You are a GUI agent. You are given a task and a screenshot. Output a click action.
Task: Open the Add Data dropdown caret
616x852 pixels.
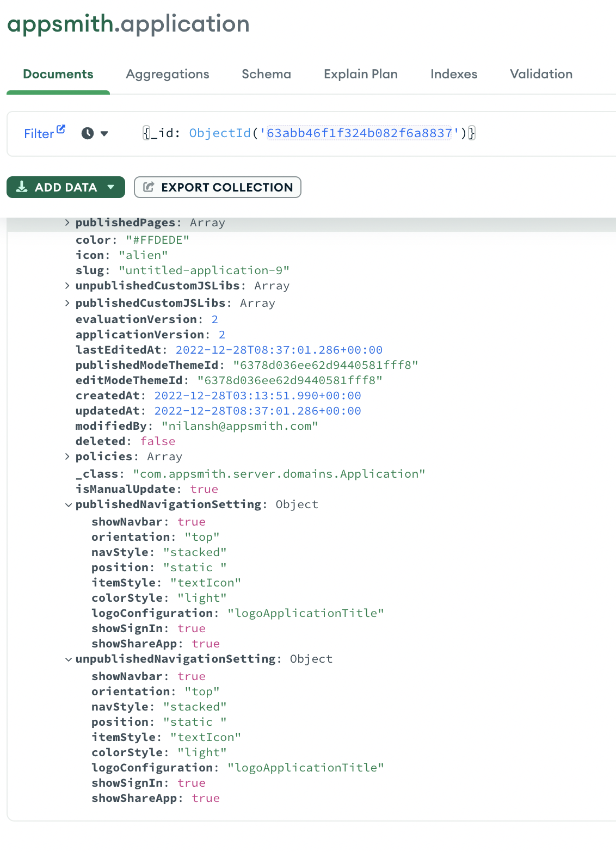(111, 187)
